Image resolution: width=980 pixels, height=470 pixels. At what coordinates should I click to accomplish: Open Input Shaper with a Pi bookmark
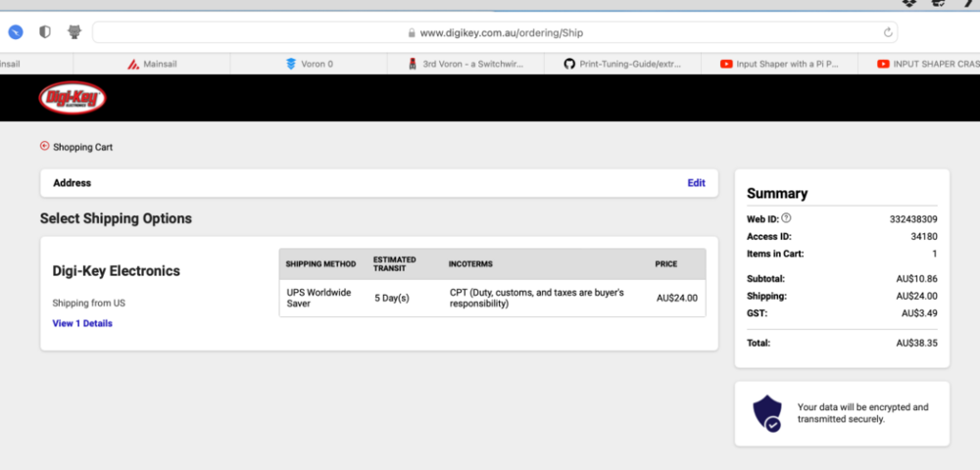point(779,64)
